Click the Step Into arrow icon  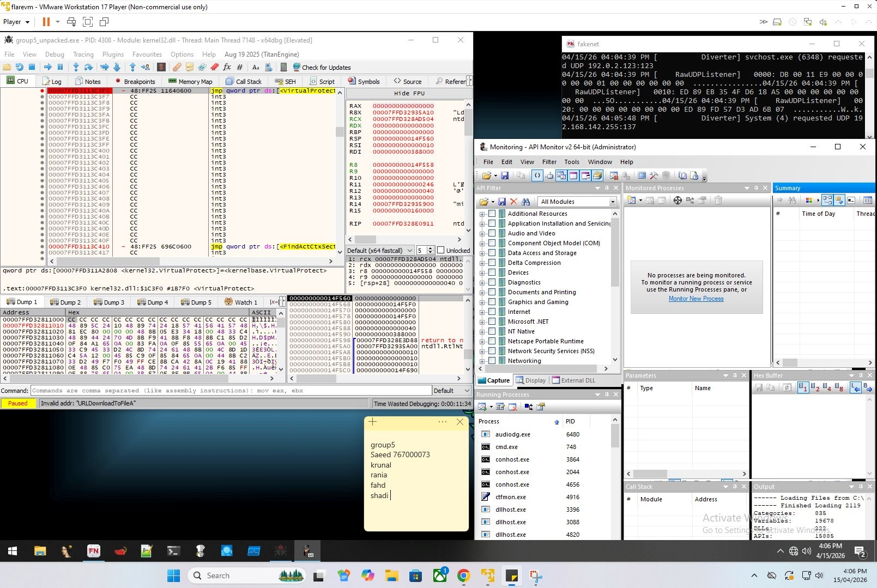(76, 67)
